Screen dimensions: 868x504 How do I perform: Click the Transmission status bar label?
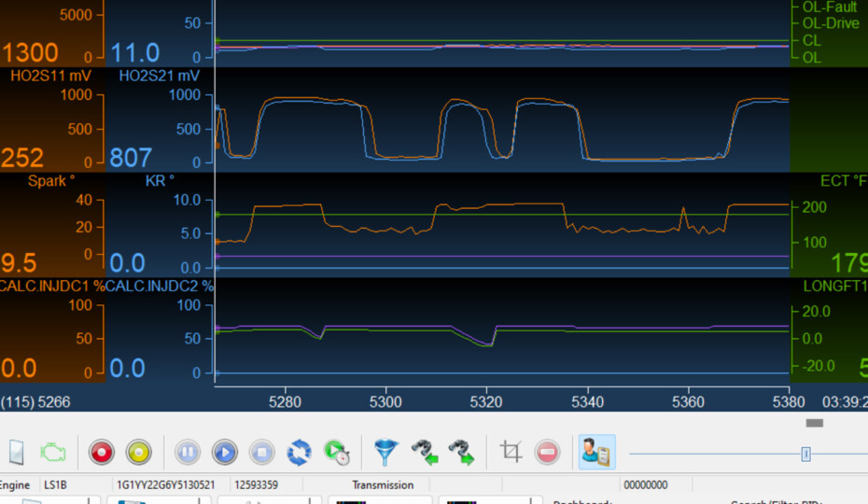(x=383, y=485)
